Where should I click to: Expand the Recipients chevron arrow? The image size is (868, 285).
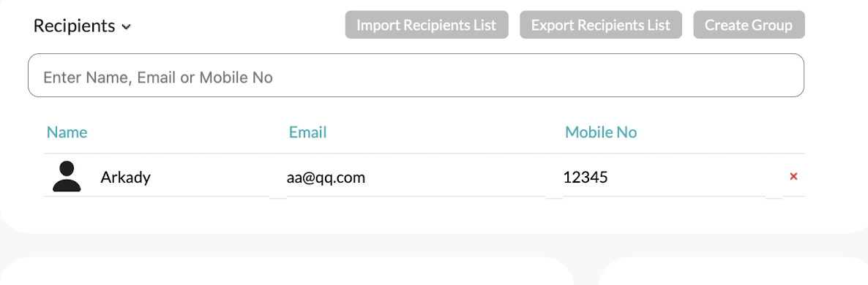pyautogui.click(x=126, y=26)
